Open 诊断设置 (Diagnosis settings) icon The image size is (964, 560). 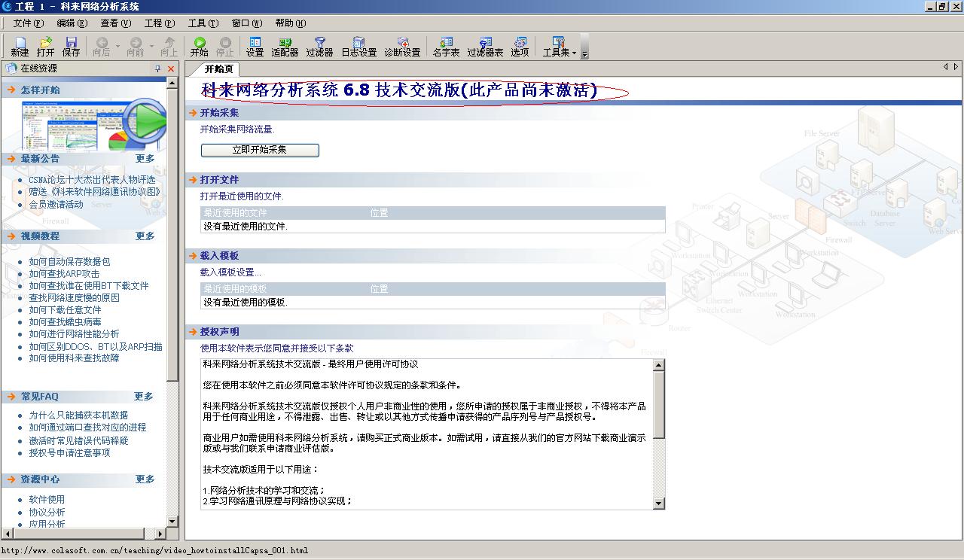[x=402, y=47]
